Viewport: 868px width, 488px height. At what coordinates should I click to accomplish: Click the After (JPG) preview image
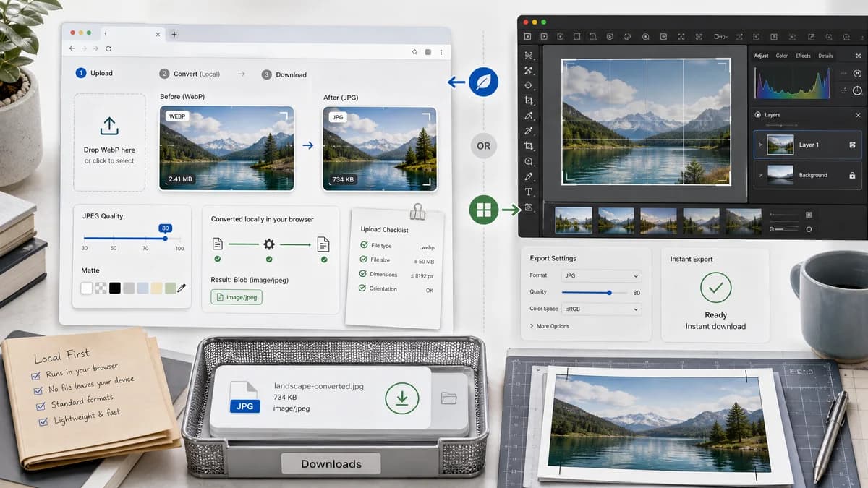380,149
